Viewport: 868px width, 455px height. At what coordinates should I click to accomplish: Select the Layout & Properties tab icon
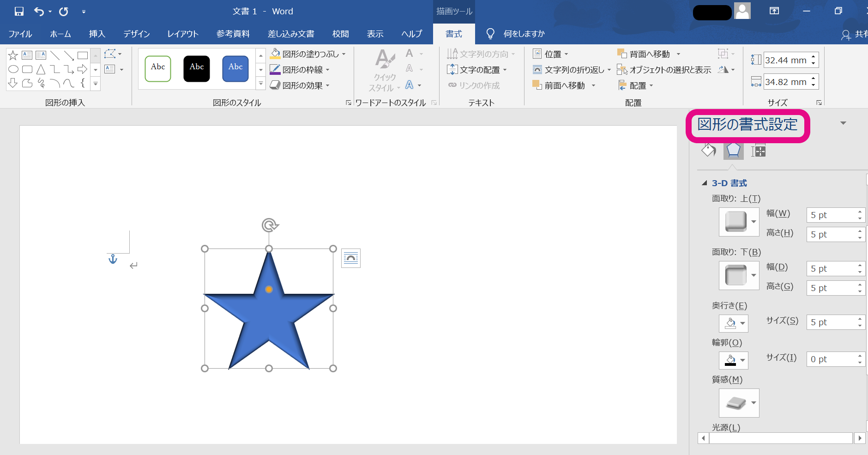(x=758, y=151)
